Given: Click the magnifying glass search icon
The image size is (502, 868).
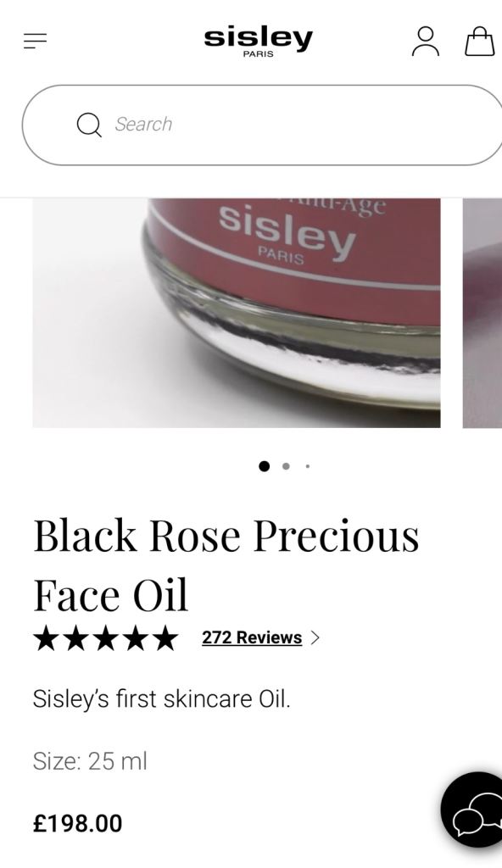Looking at the screenshot, I should click(x=89, y=125).
